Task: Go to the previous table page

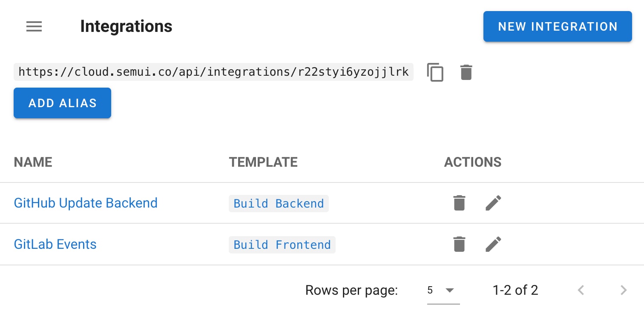Action: [x=581, y=290]
